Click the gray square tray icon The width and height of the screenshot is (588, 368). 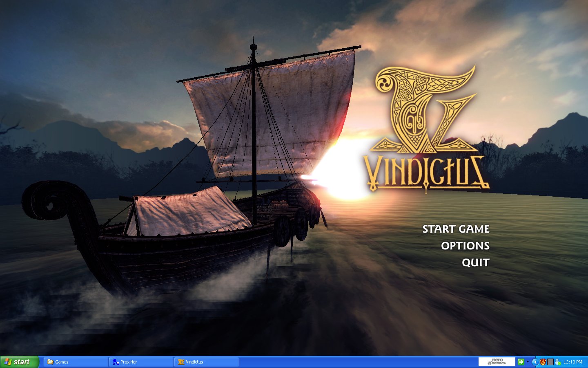550,362
